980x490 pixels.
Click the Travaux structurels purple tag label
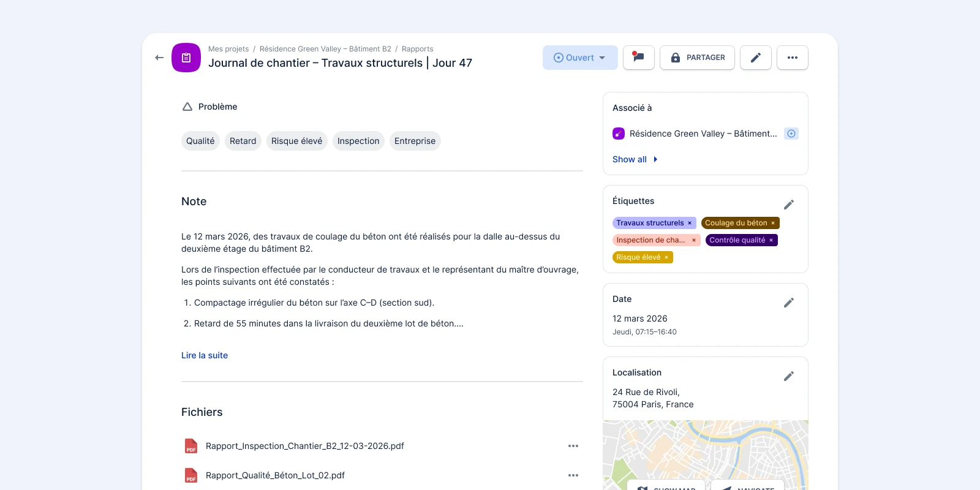(650, 223)
